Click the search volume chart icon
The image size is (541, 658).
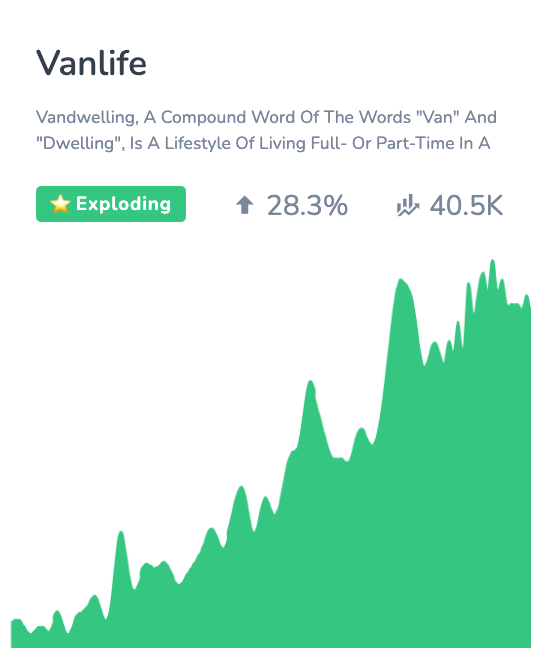point(408,205)
